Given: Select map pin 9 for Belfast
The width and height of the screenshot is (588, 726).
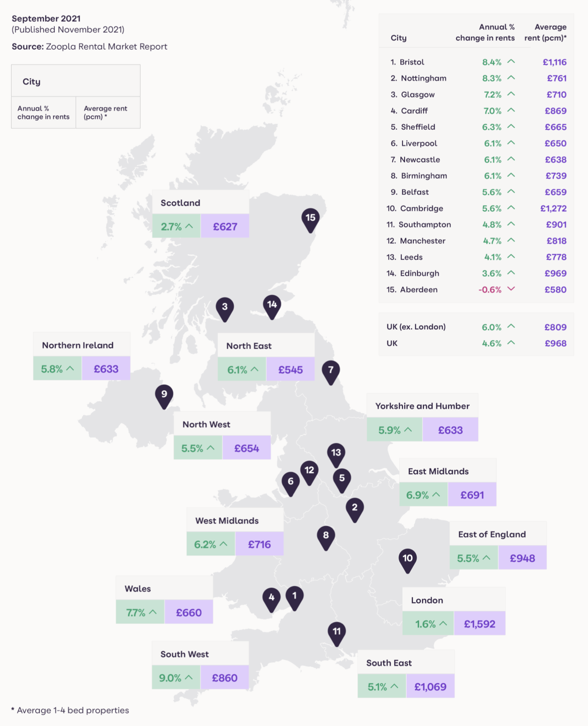Looking at the screenshot, I should tap(164, 395).
